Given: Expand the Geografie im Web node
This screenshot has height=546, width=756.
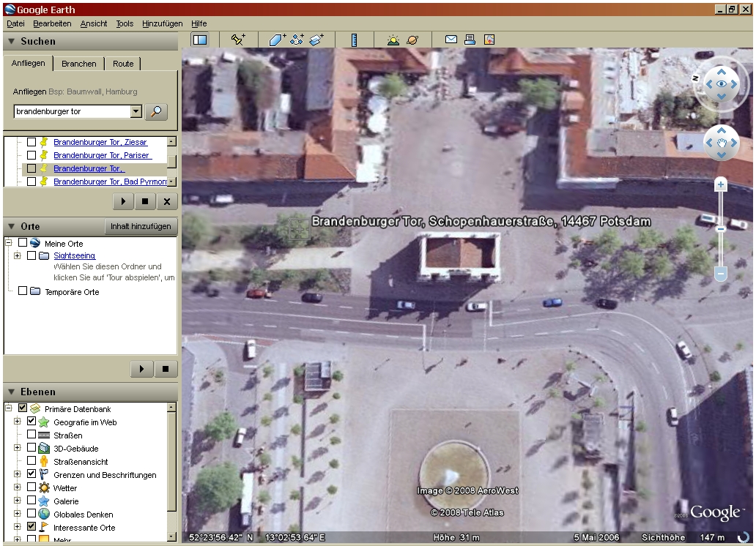Looking at the screenshot, I should pos(18,421).
